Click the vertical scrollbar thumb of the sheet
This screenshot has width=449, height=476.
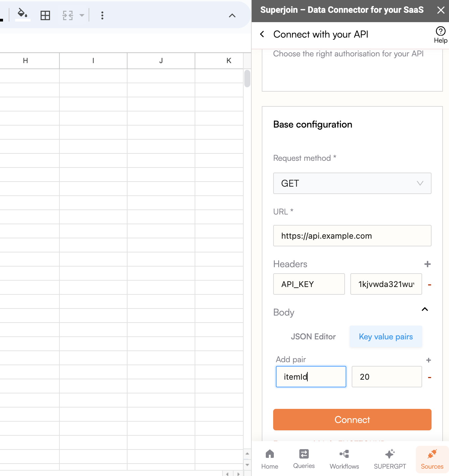[x=247, y=78]
